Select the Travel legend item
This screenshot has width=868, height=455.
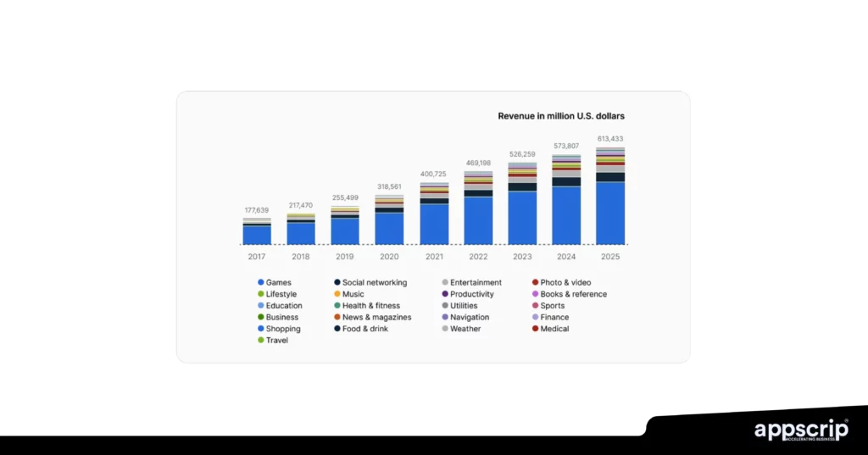277,341
